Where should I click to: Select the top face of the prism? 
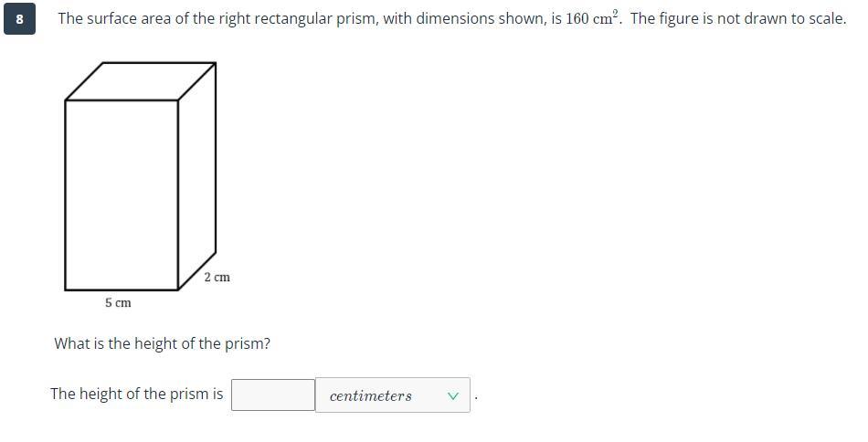tap(141, 81)
